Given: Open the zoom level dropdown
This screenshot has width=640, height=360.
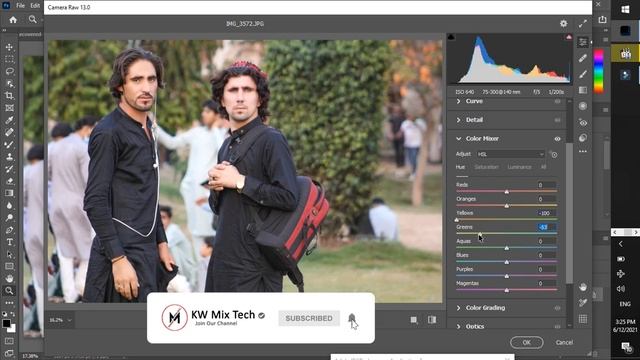Looking at the screenshot, I should point(60,320).
